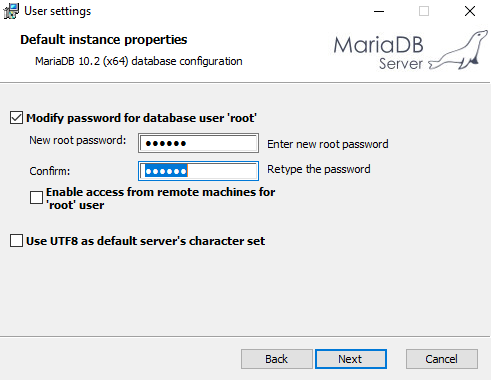Image resolution: width=491 pixels, height=380 pixels.
Task: Cancel the MariaDB installation
Action: point(442,359)
